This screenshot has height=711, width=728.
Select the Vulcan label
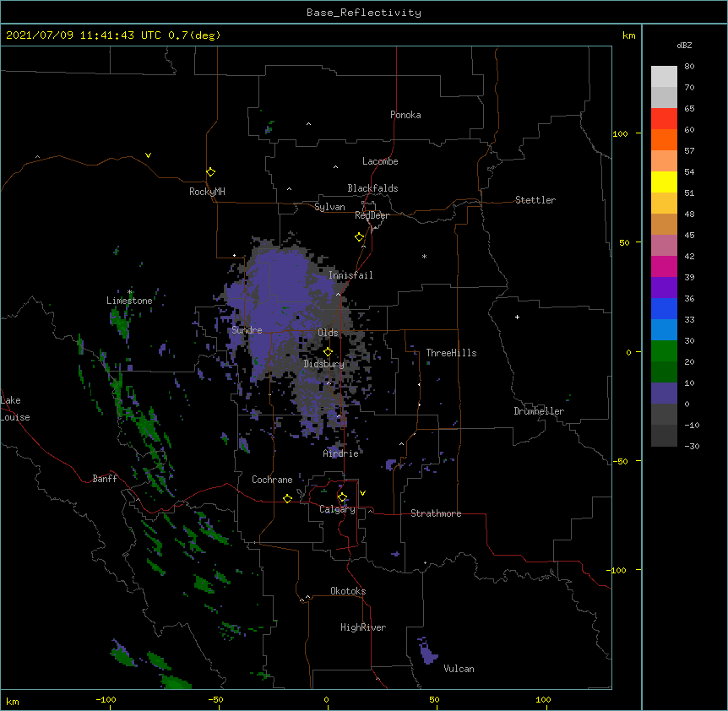pyautogui.click(x=459, y=669)
